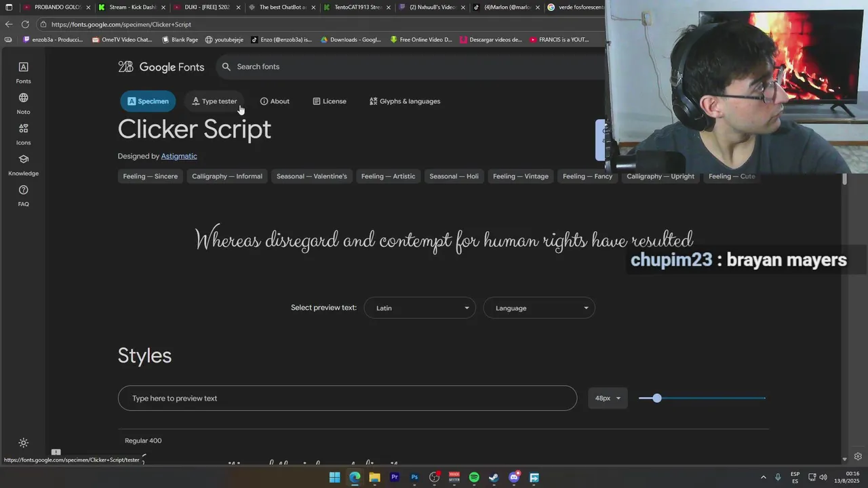Click the volume speaker tray icon
Viewport: 868px width, 488px height.
pos(823,477)
